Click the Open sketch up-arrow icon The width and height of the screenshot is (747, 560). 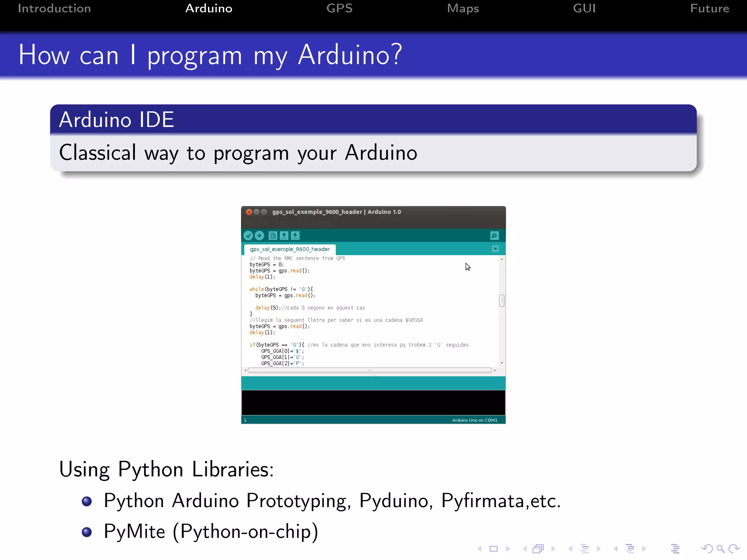(284, 236)
